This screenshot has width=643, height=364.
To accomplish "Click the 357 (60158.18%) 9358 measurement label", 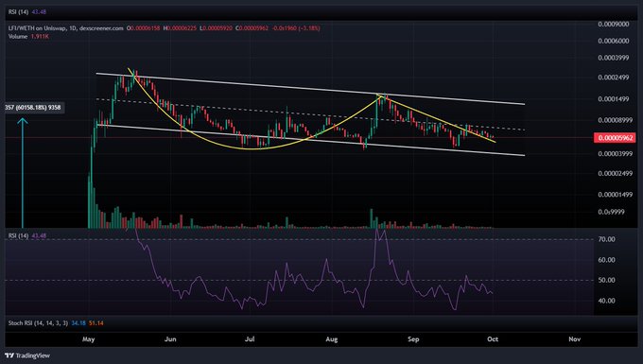I will (x=33, y=108).
